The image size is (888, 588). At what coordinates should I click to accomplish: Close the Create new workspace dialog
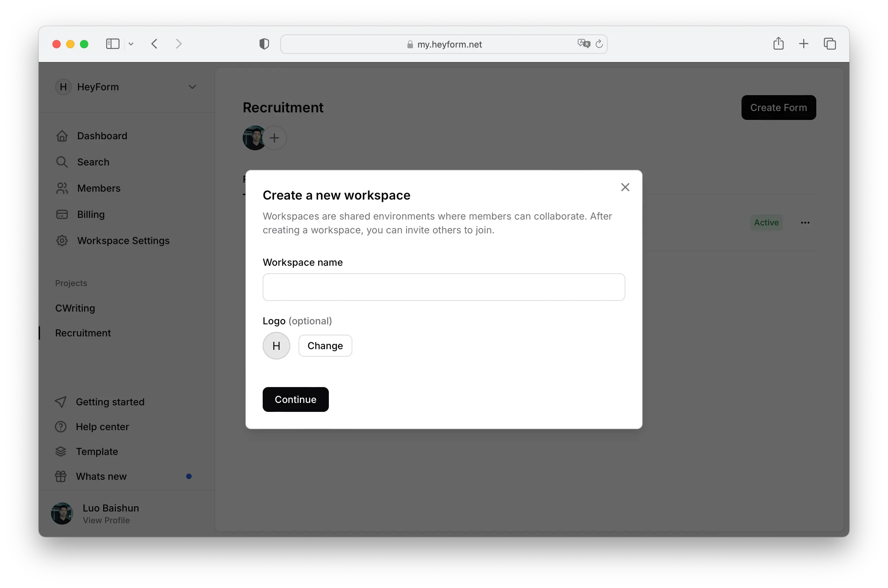(x=625, y=187)
